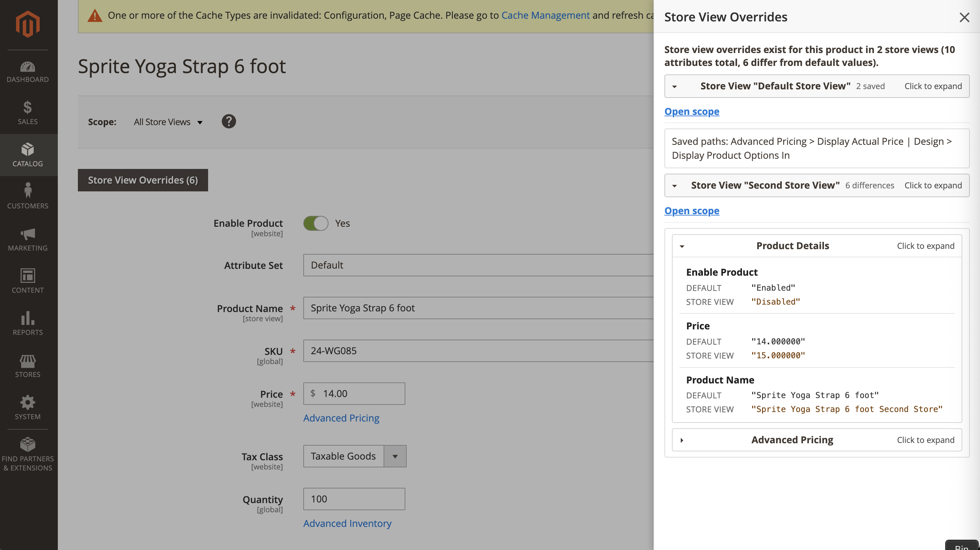Open the Stores storefront icon

click(28, 361)
